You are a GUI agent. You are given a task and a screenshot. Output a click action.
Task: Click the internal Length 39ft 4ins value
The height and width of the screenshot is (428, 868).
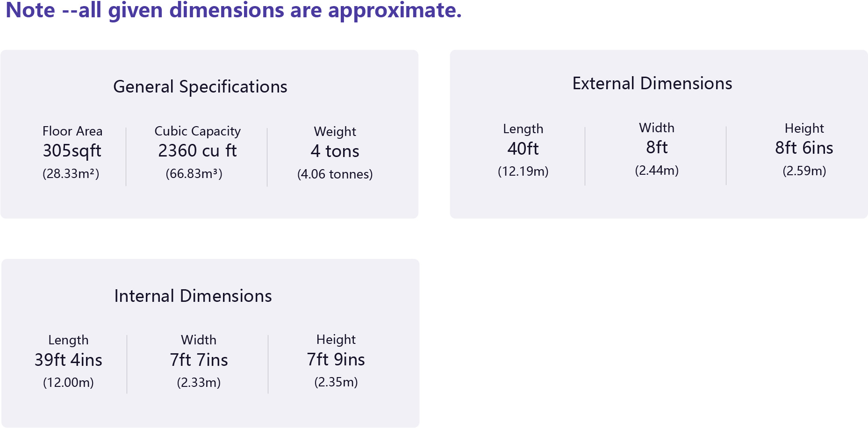coord(68,360)
